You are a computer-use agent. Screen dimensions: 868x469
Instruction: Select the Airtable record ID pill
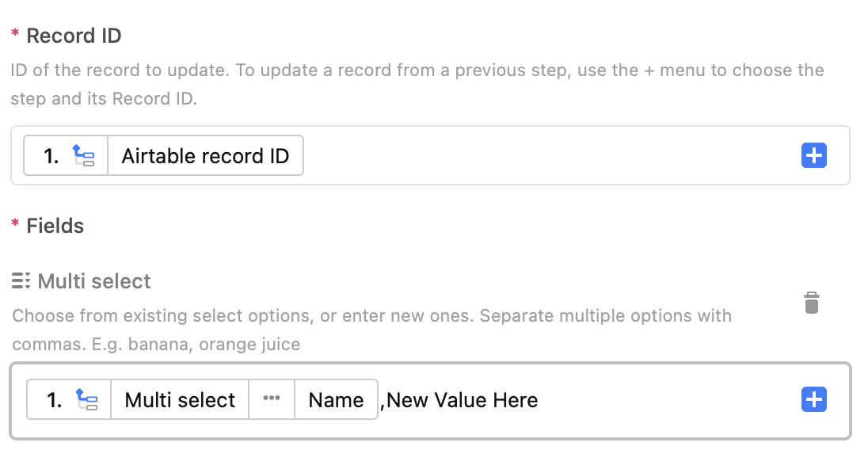(163, 155)
